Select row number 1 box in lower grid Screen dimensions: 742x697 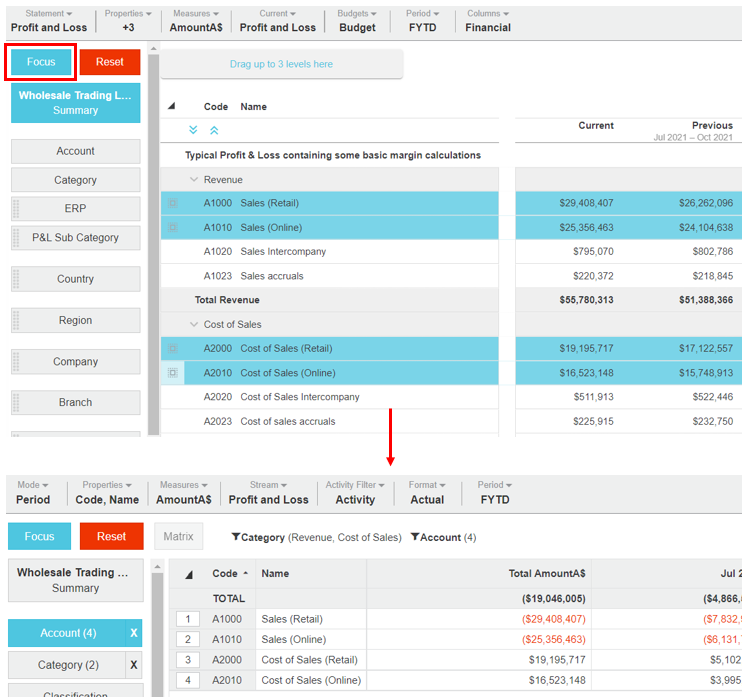tap(189, 620)
